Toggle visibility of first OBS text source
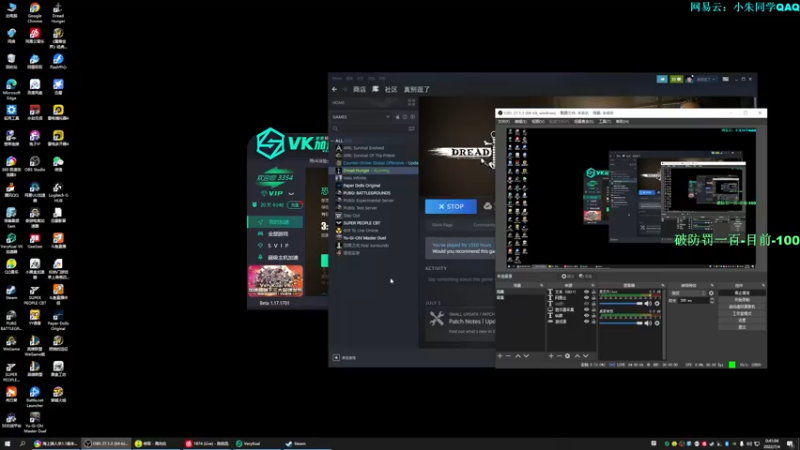The image size is (800, 450). coord(586,292)
